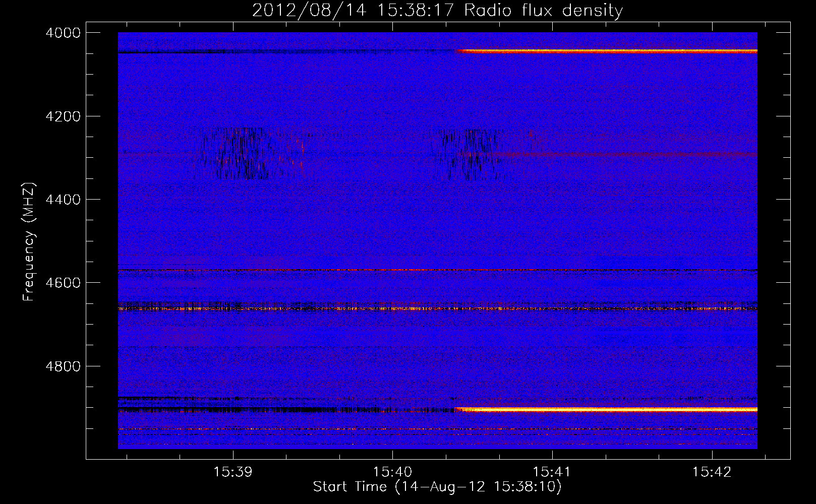Select the 4400 frequency axis label
Image resolution: width=816 pixels, height=504 pixels.
coord(63,200)
